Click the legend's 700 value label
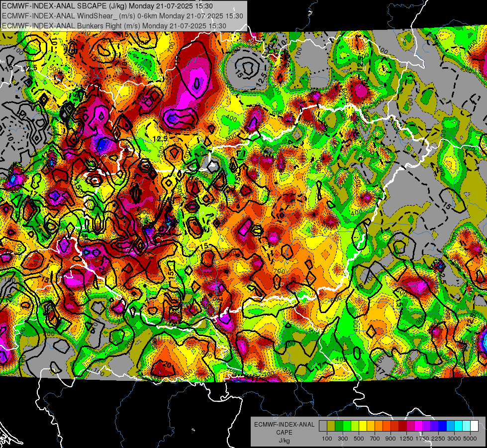This screenshot has height=448, width=487. coord(375,439)
